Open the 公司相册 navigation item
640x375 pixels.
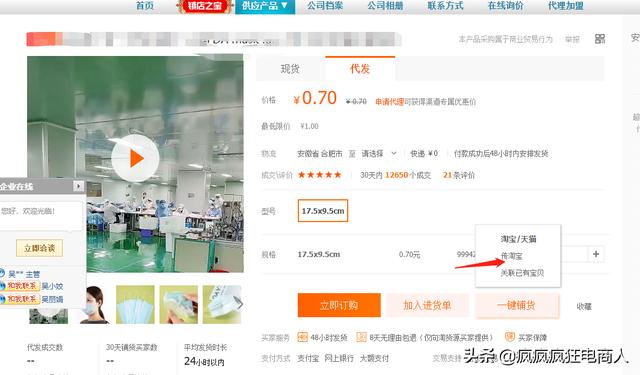(x=385, y=6)
